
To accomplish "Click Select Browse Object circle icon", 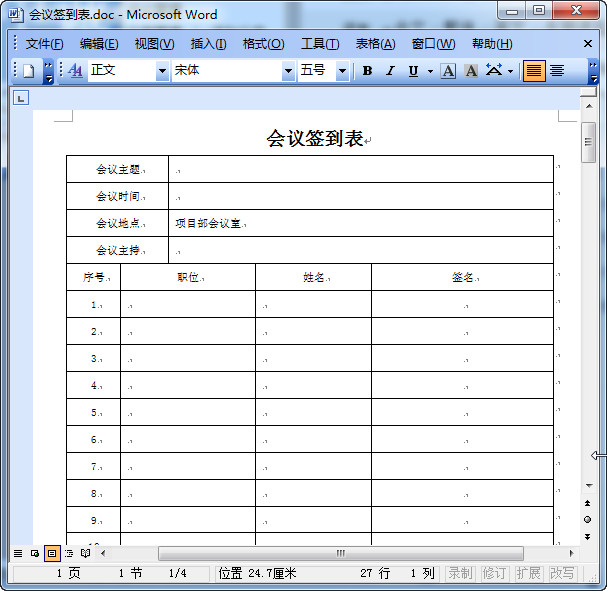I will [588, 520].
